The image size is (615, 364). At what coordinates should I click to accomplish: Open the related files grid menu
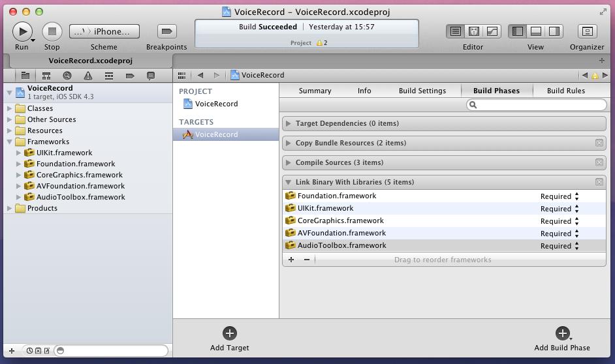pos(181,75)
